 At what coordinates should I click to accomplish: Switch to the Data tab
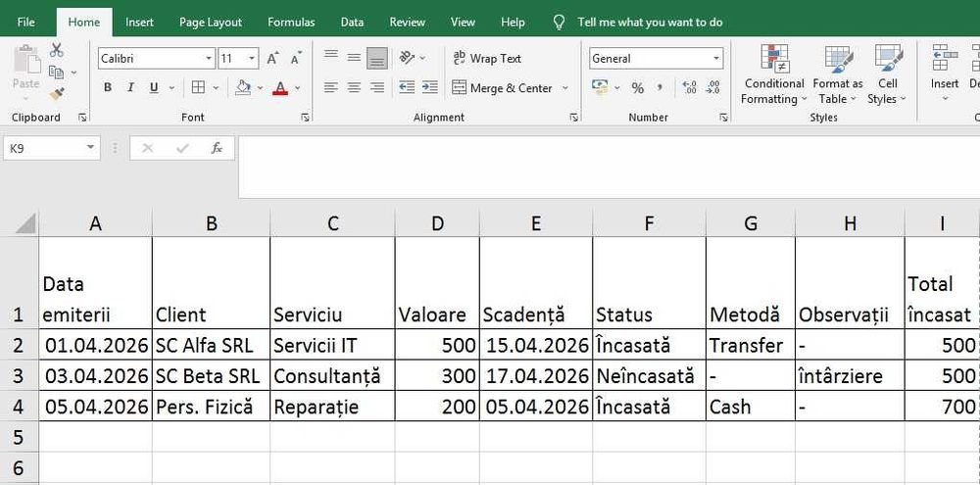pyautogui.click(x=352, y=22)
